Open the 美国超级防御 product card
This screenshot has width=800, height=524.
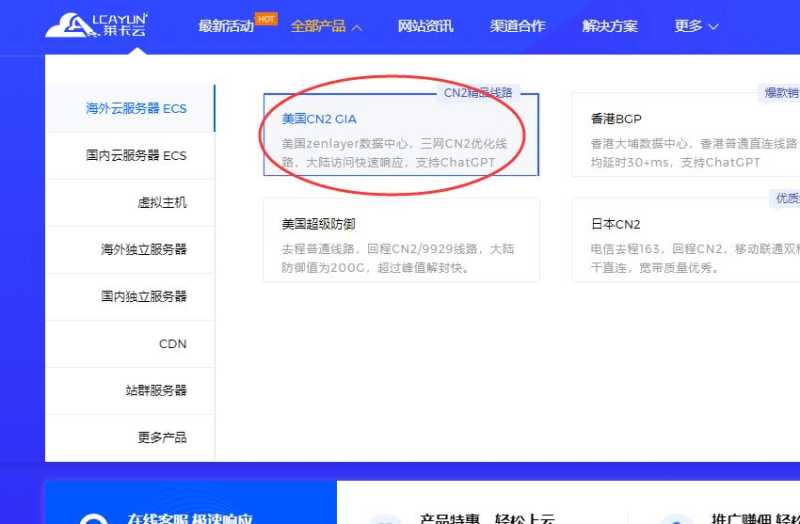(x=401, y=239)
